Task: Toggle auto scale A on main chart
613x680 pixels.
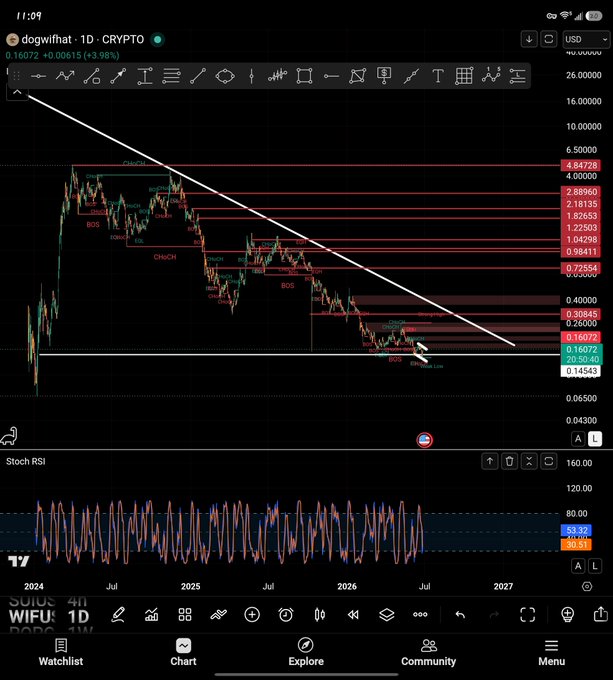Action: coord(578,439)
